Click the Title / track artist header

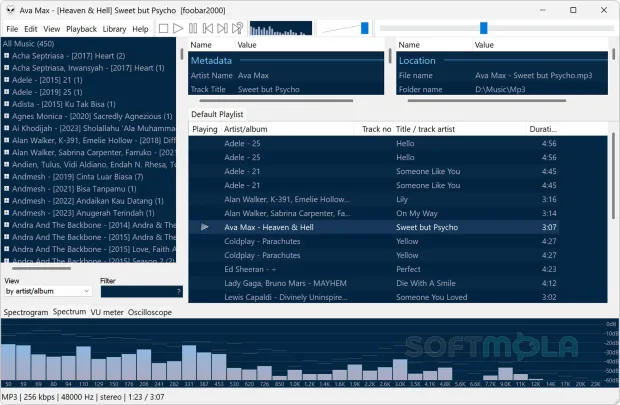tap(460, 129)
